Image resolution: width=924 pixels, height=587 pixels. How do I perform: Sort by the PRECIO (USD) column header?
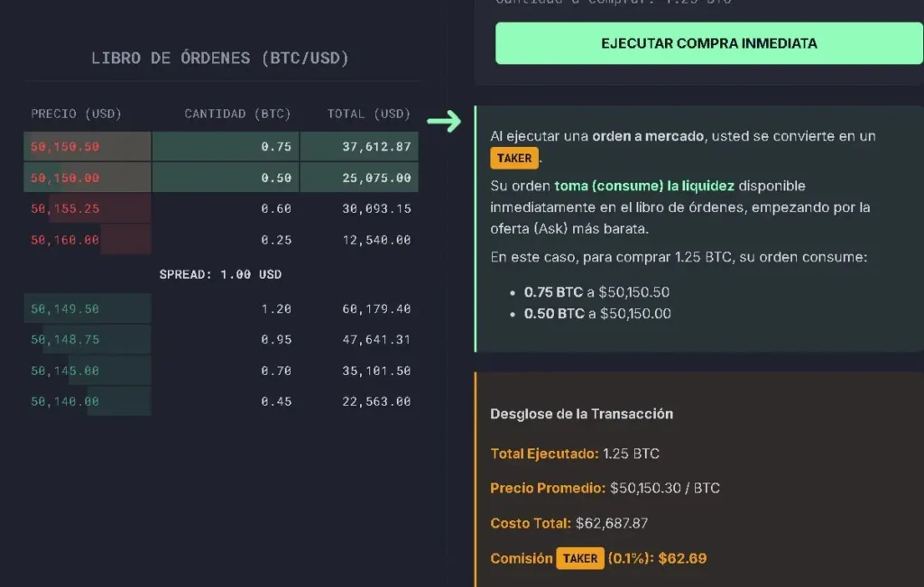tap(76, 114)
